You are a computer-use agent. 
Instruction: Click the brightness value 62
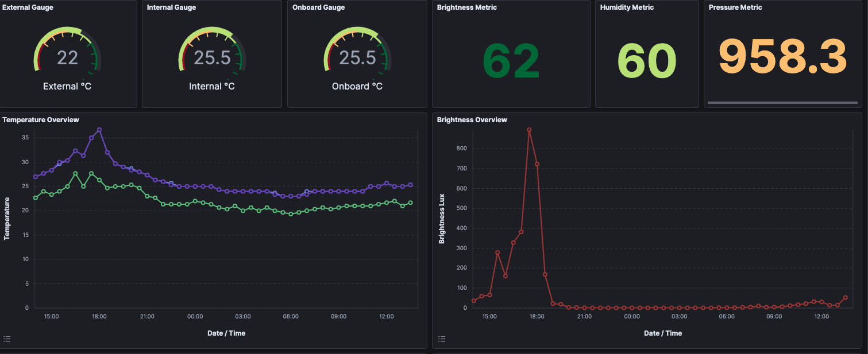click(x=511, y=62)
